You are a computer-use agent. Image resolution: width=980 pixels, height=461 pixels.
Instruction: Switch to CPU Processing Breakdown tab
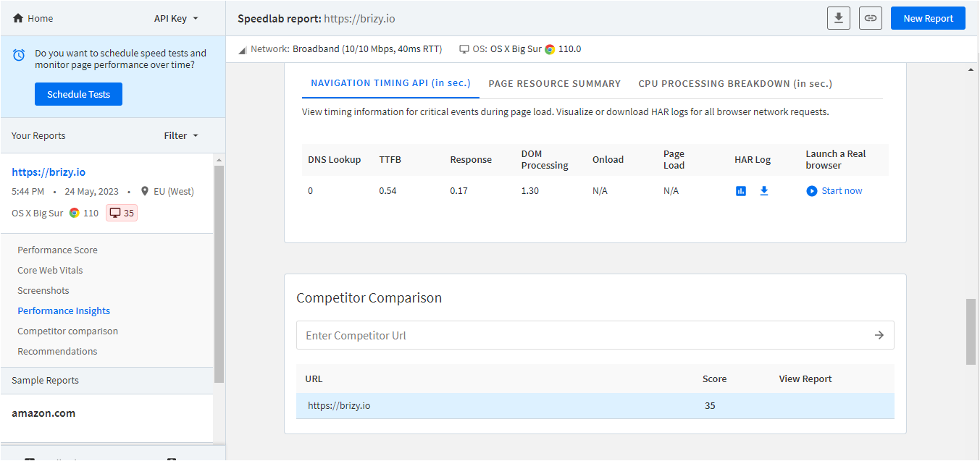(735, 83)
